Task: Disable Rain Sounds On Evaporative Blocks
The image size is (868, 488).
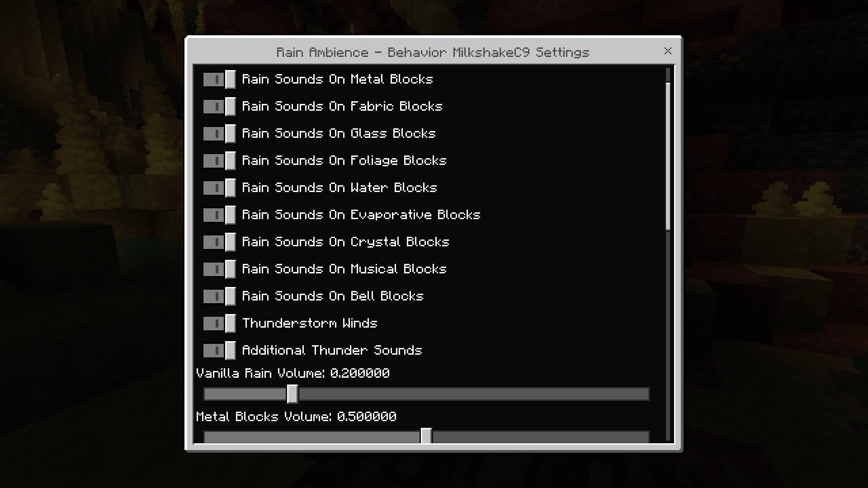Action: 219,215
